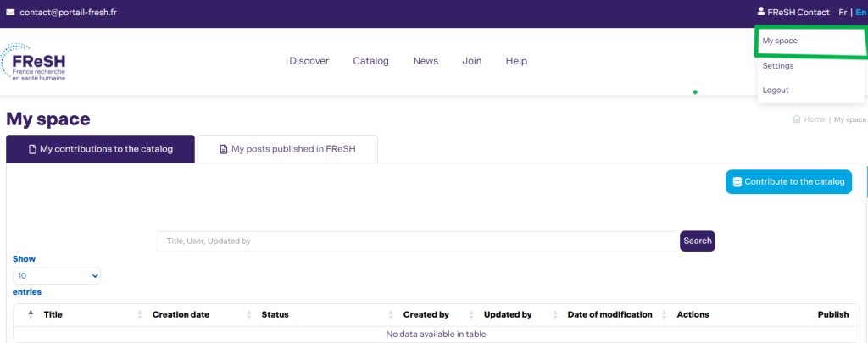
Task: Sort table by Title column arrows
Action: coord(31,314)
